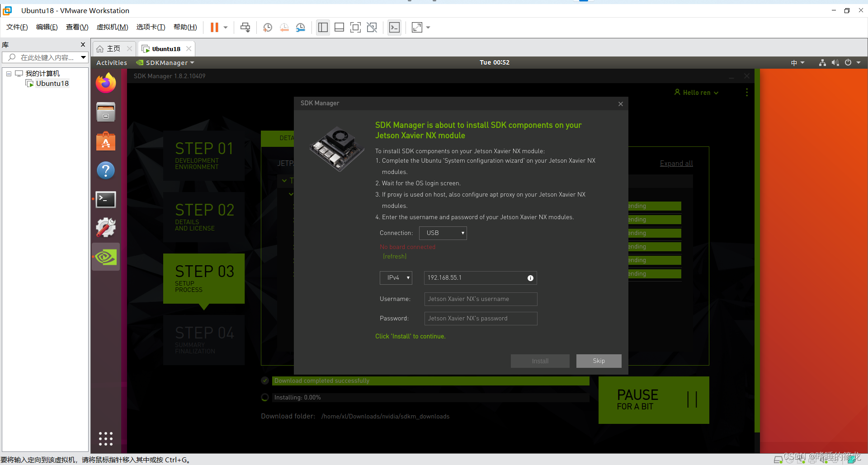868x465 pixels.
Task: Open the Files manager dock icon
Action: pyautogui.click(x=106, y=112)
